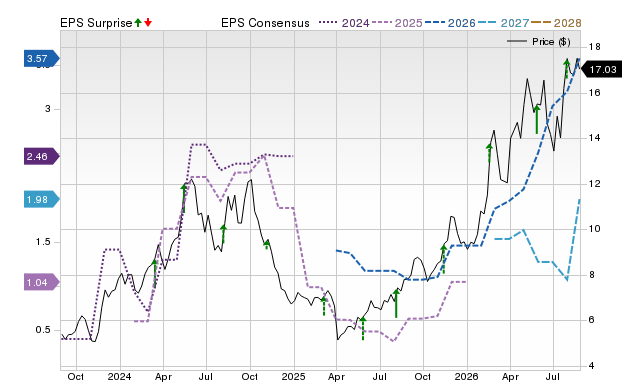Click the green up arrow in EPS Surprise legend
Screen dimensions: 640x382
point(138,23)
